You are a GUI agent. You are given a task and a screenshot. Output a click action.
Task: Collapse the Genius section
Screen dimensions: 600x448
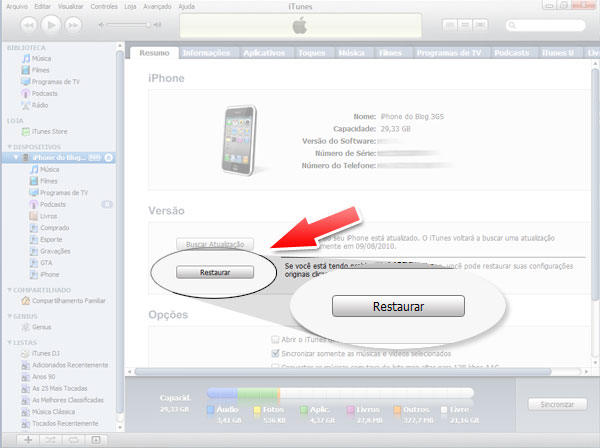10,316
